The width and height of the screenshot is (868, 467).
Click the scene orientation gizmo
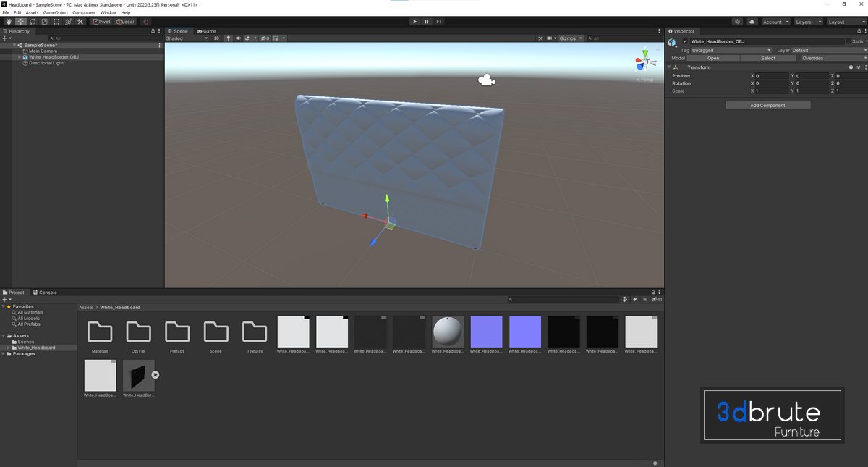pos(643,61)
